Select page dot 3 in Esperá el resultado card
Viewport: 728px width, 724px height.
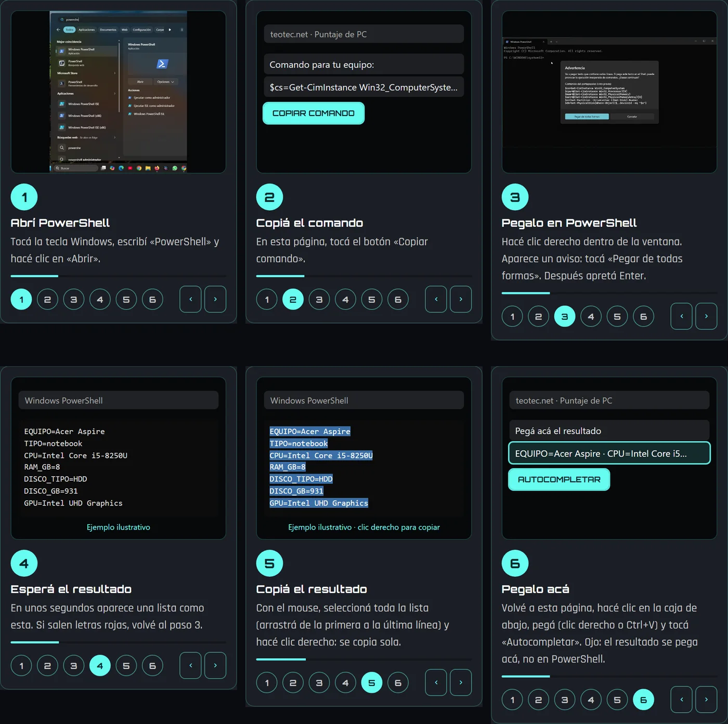click(74, 666)
